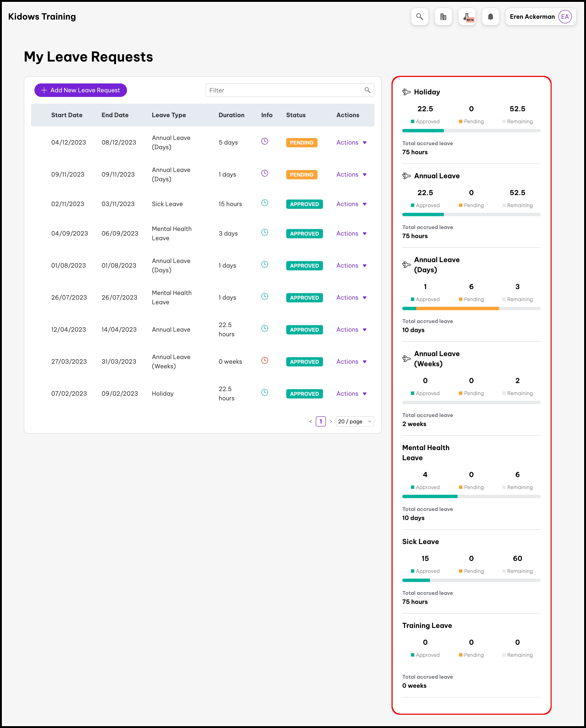Click the beta lab flask icon
586x728 pixels.
click(x=467, y=17)
